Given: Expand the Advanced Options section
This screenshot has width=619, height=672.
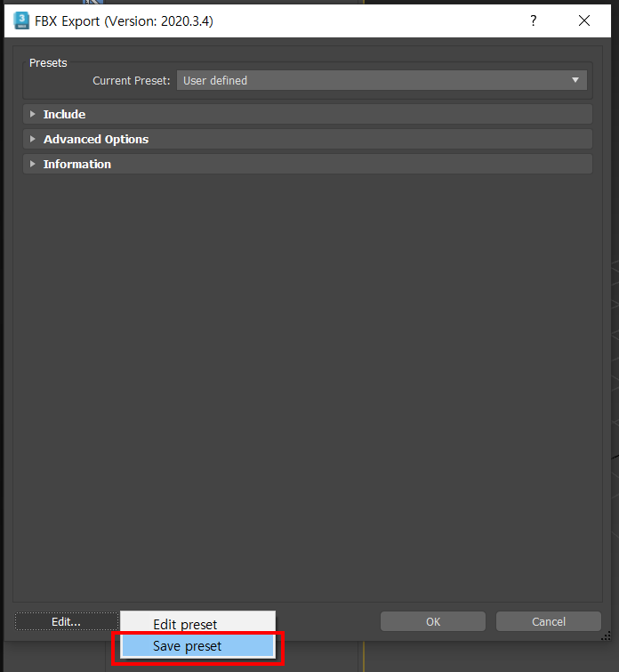Looking at the screenshot, I should click(308, 139).
